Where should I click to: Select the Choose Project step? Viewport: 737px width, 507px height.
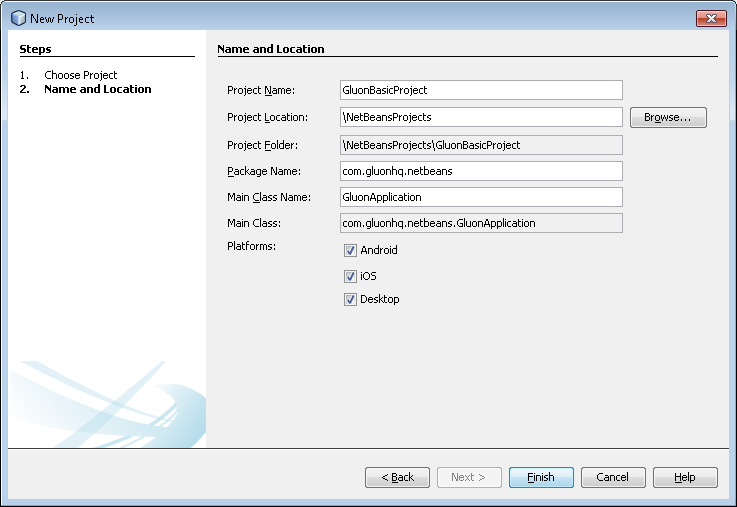(x=80, y=75)
